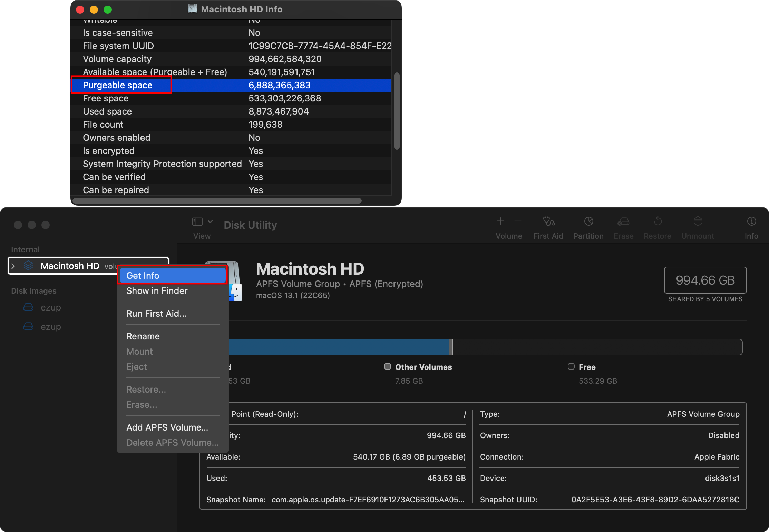Click the Info window vertical scrollbar

tap(397, 111)
